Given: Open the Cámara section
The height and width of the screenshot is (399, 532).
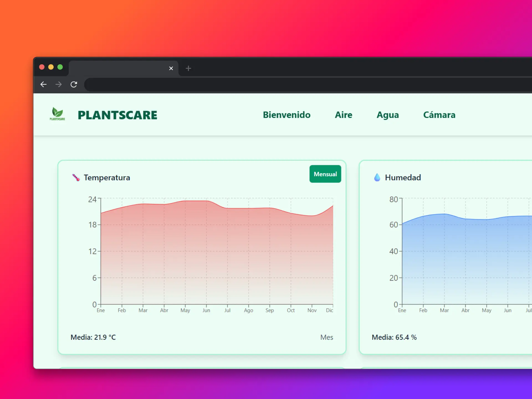Looking at the screenshot, I should point(439,115).
